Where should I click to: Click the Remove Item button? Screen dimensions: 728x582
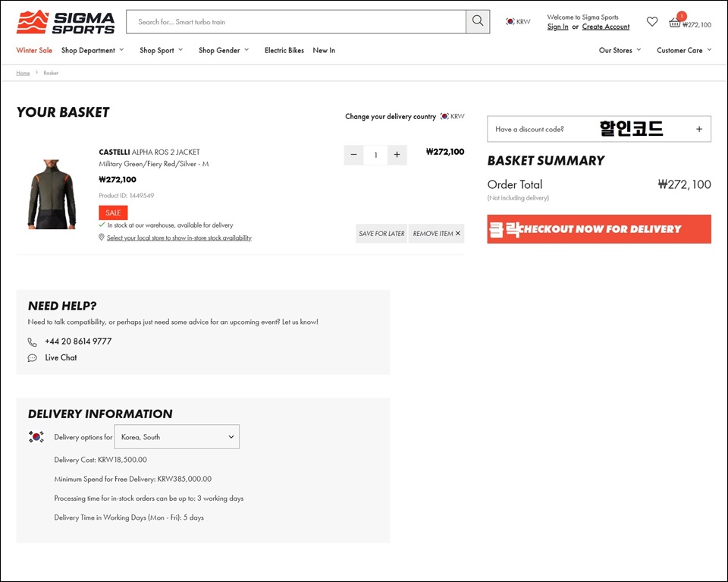437,234
